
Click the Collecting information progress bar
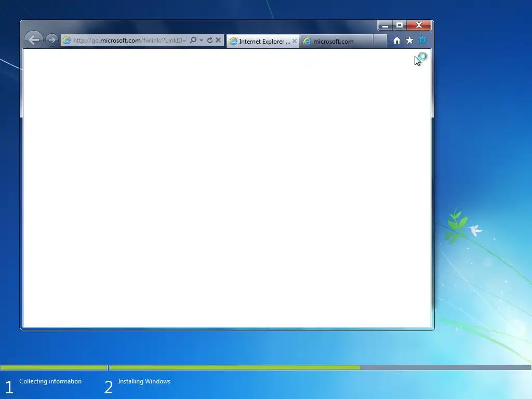(x=54, y=367)
